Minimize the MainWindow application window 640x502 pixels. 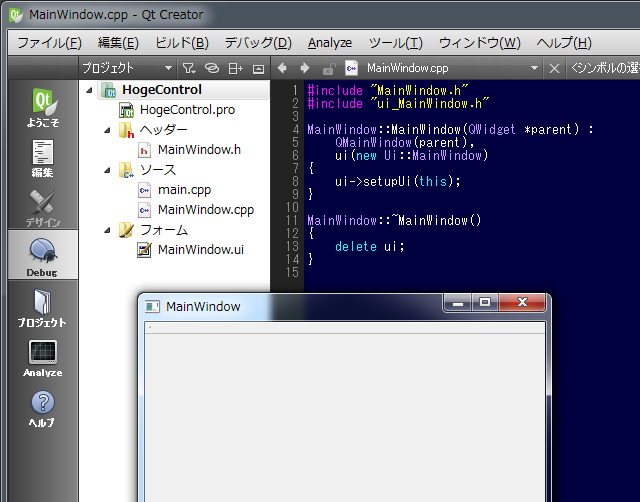(458, 302)
